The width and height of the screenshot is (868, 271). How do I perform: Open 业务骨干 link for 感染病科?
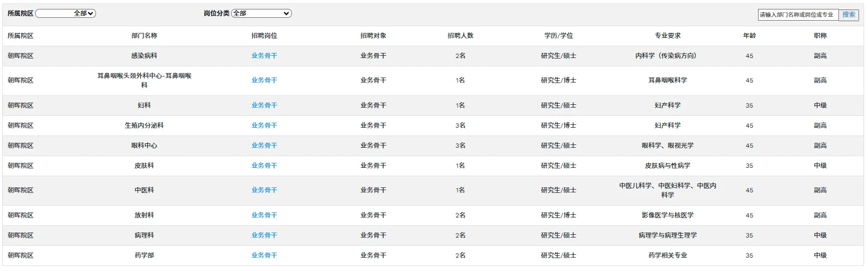click(x=264, y=56)
